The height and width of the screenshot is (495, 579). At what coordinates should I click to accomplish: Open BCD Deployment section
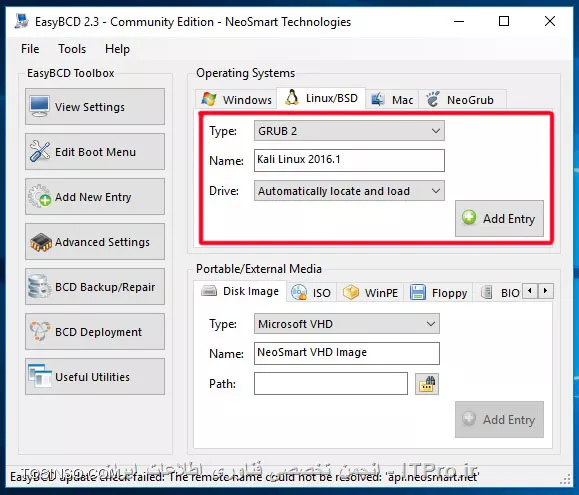tap(95, 332)
